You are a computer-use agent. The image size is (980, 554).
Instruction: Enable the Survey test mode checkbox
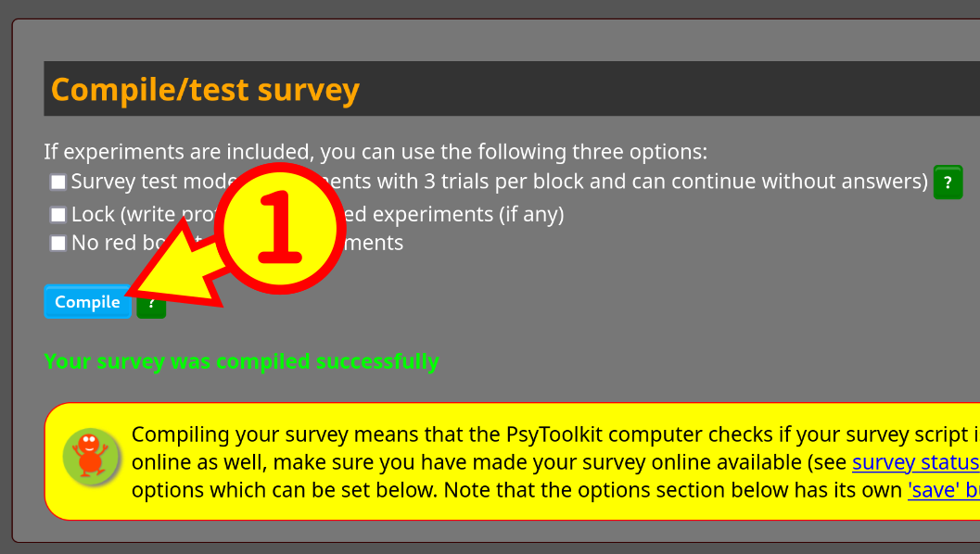58,182
